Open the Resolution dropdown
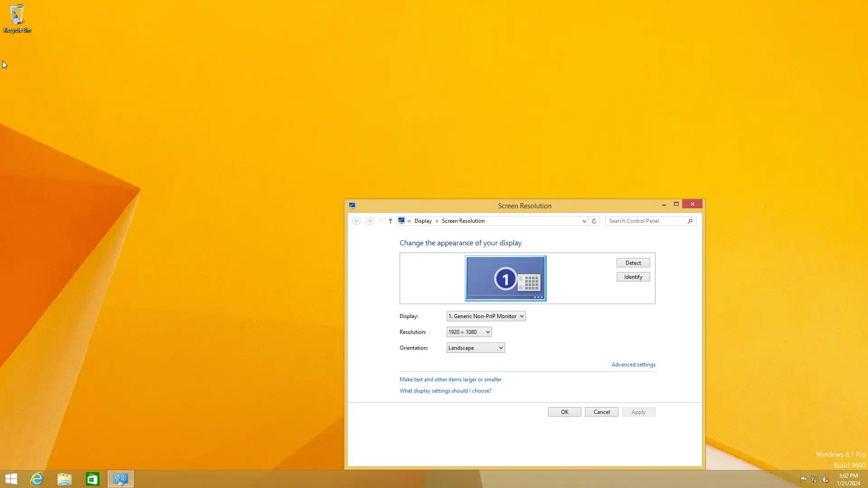Screen dimensions: 868x488 (x=469, y=332)
